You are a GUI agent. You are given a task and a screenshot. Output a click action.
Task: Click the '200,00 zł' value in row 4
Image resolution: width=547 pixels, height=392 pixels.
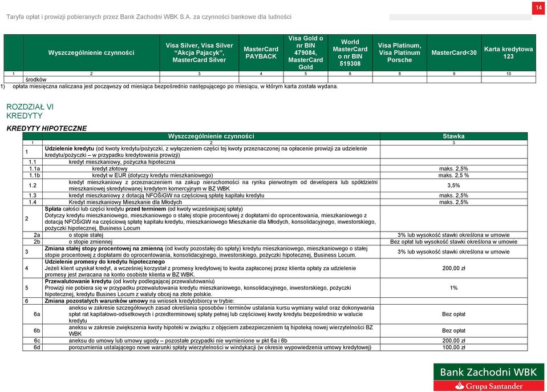(x=453, y=268)
